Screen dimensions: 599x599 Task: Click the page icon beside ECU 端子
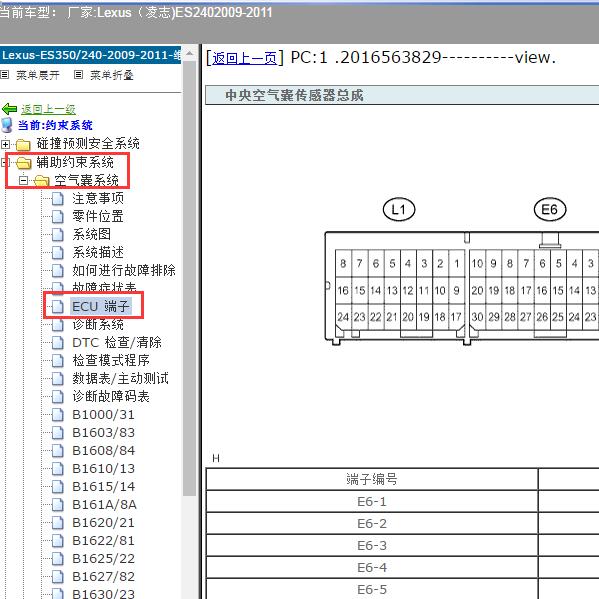57,306
